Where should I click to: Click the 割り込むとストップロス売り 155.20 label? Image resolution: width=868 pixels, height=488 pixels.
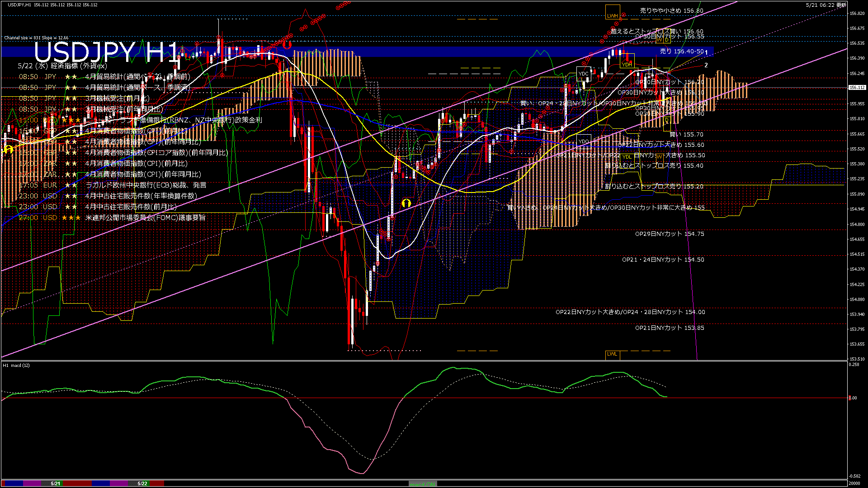tap(654, 187)
